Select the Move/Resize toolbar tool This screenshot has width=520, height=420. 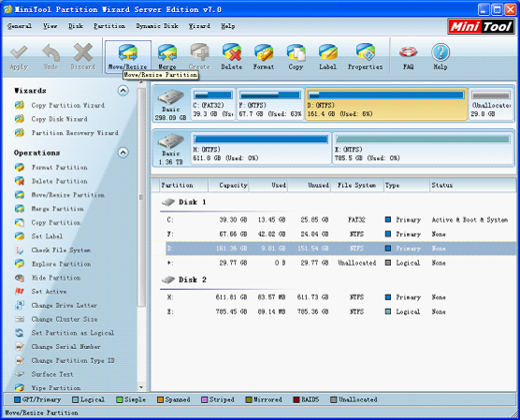coord(128,56)
